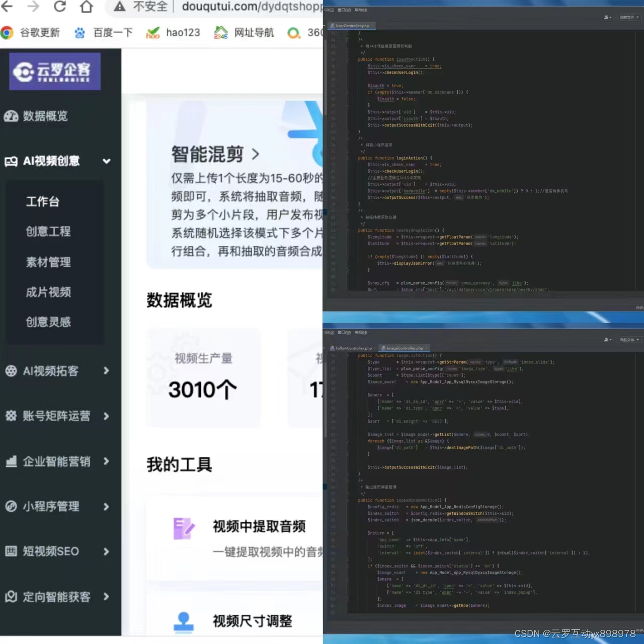Expand the 小程序管理 chevron
This screenshot has width=644, height=644.
(106, 507)
